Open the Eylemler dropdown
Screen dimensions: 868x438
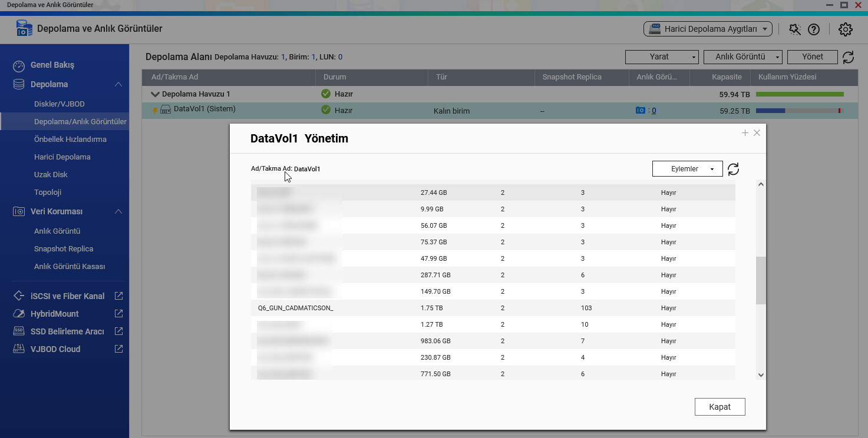(x=687, y=169)
